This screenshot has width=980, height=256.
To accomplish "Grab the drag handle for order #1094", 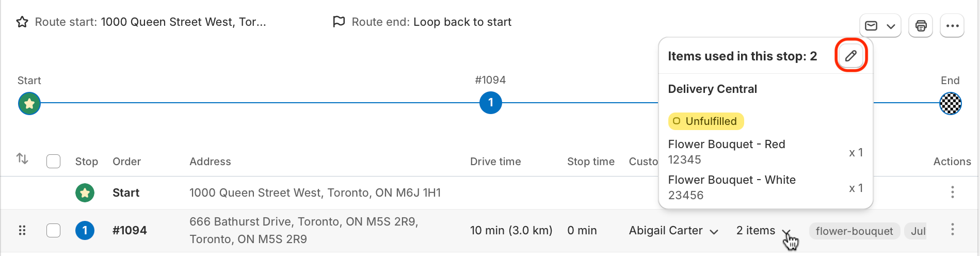I will point(22,230).
